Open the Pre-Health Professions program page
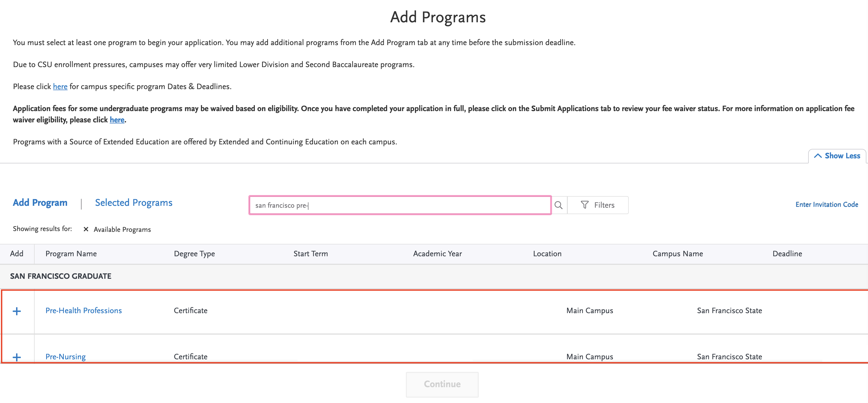868x403 pixels. point(84,310)
